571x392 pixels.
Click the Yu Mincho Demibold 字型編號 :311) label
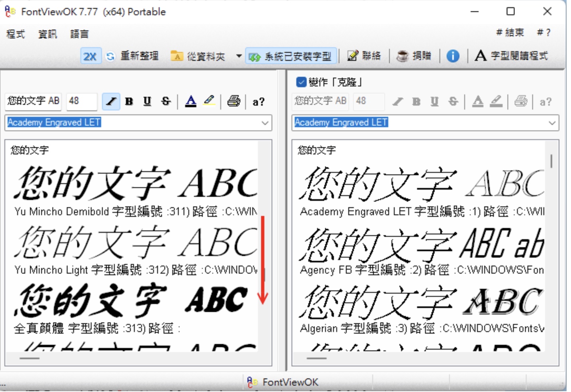click(x=102, y=211)
